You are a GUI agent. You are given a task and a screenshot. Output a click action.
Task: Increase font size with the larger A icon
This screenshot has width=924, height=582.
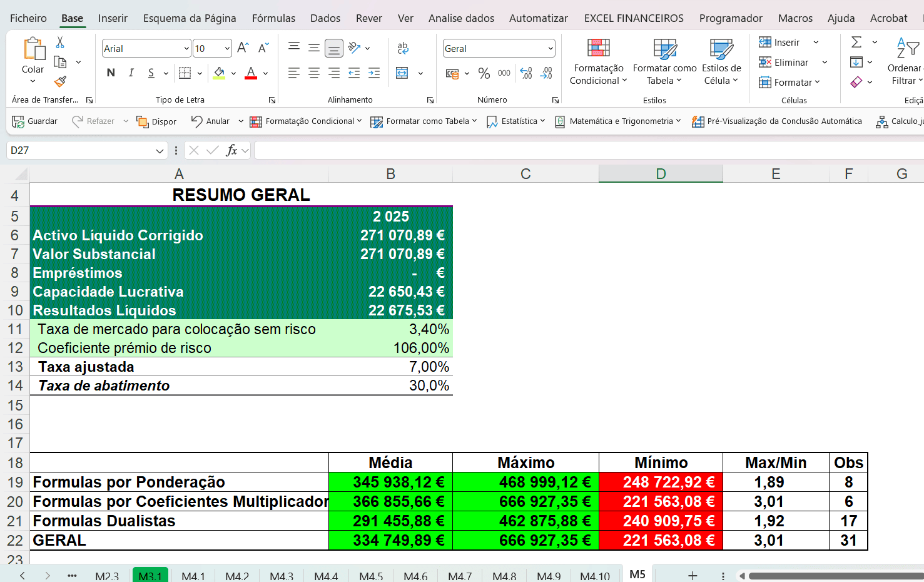[243, 48]
